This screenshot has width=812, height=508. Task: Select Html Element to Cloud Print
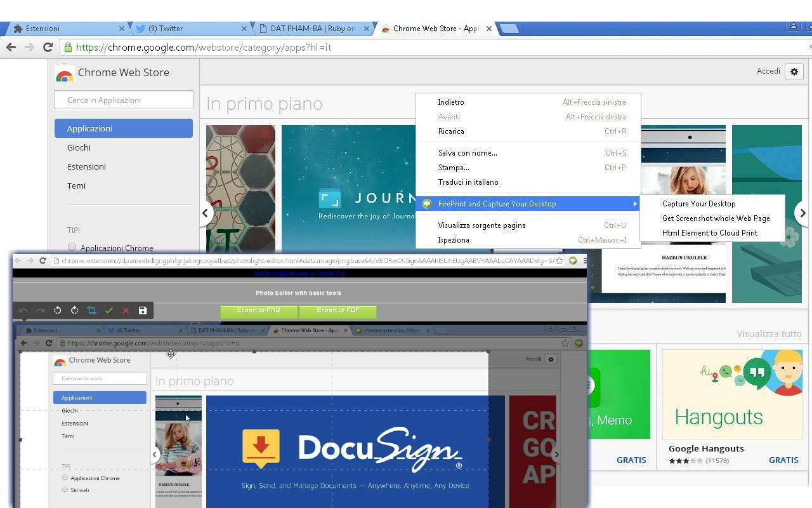click(712, 233)
